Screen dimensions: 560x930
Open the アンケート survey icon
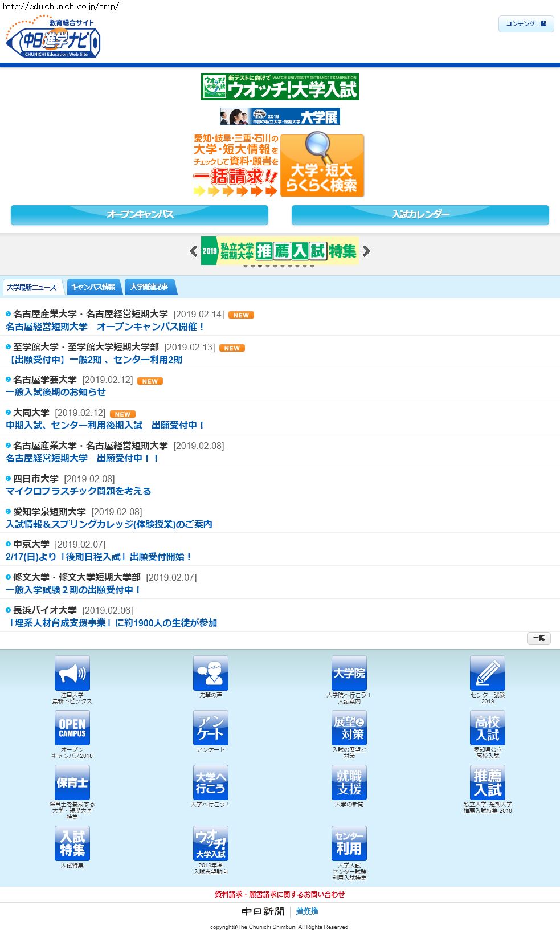(210, 728)
